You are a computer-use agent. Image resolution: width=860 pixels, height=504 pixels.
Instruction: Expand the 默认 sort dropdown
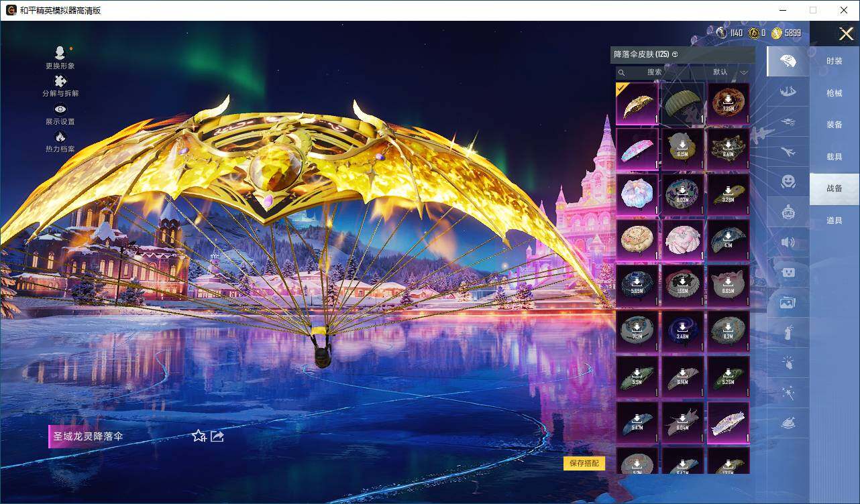click(730, 72)
